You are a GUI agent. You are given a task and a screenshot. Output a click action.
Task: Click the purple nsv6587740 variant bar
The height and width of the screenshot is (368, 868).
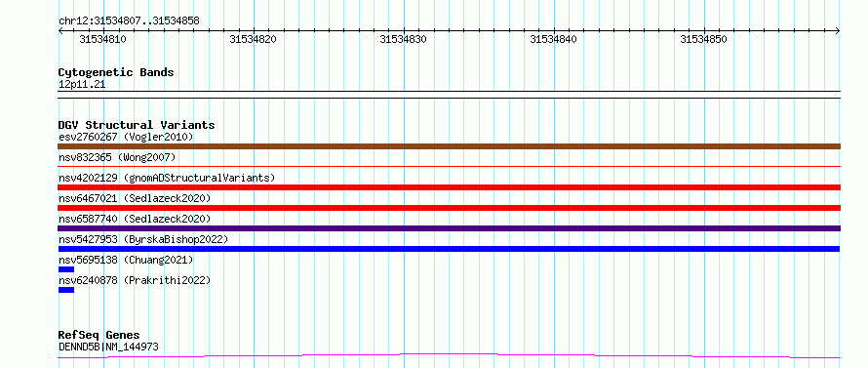click(449, 228)
